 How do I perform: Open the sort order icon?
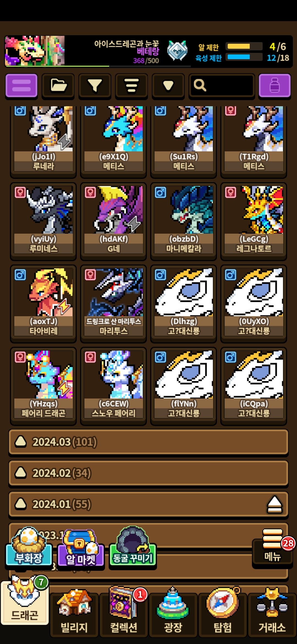pos(131,86)
